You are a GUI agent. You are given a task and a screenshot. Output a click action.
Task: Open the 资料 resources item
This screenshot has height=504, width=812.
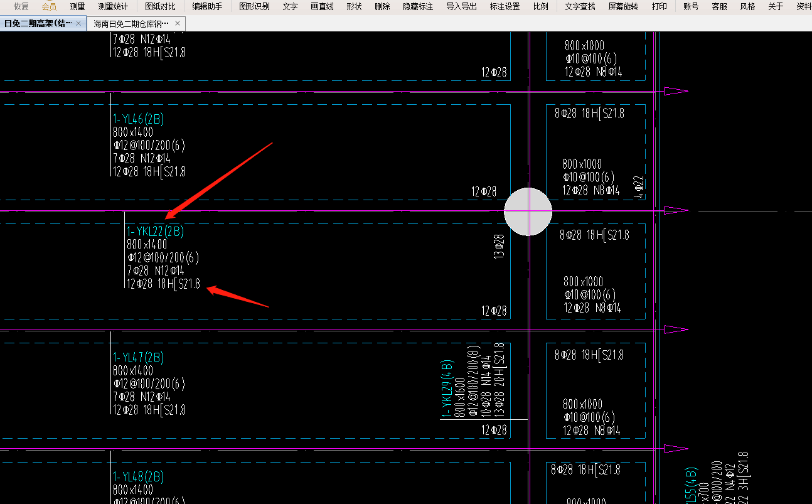click(x=804, y=6)
